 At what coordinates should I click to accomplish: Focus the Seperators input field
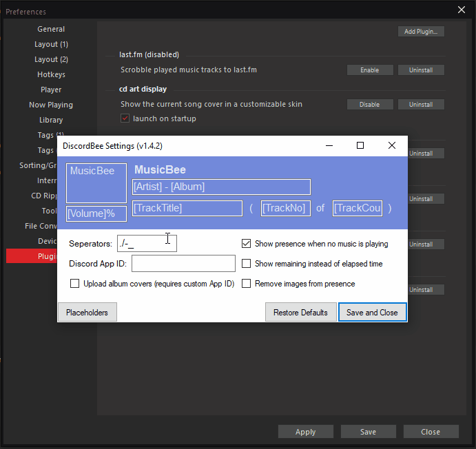click(x=147, y=243)
